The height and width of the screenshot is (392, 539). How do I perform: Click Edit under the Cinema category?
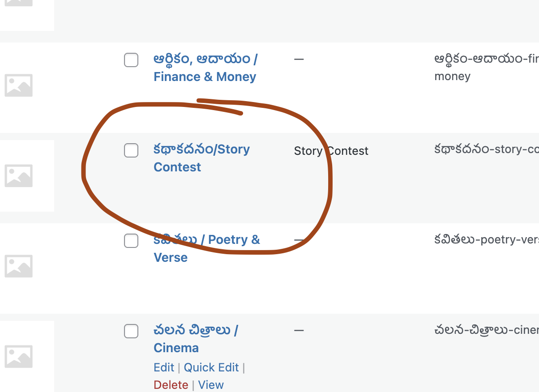164,367
